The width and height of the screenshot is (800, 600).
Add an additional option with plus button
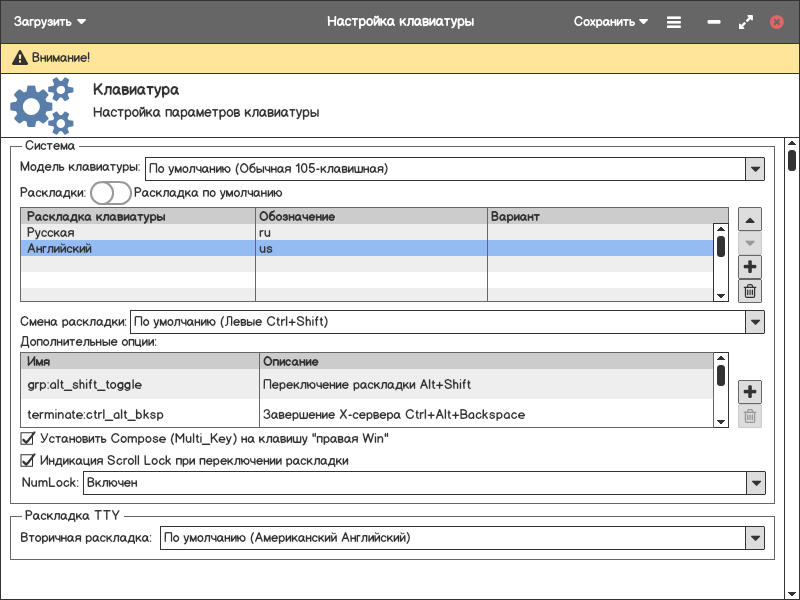pyautogui.click(x=750, y=392)
